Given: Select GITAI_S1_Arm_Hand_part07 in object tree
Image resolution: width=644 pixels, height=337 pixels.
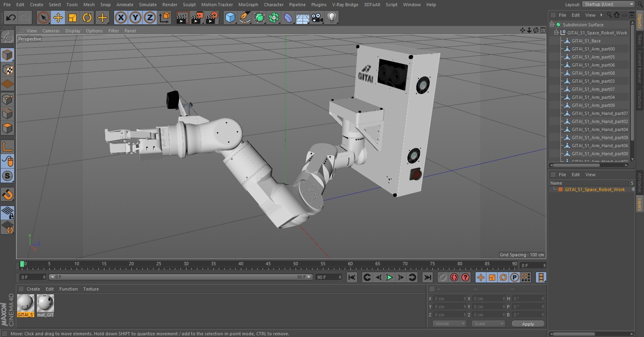Looking at the screenshot, I should (x=600, y=113).
